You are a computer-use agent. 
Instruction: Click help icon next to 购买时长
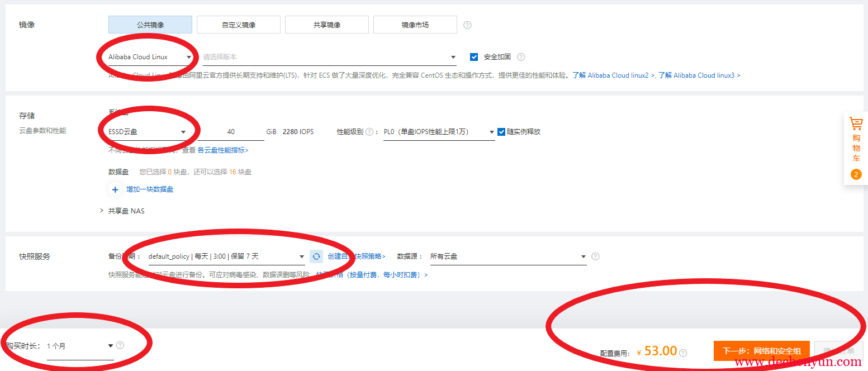pos(120,345)
